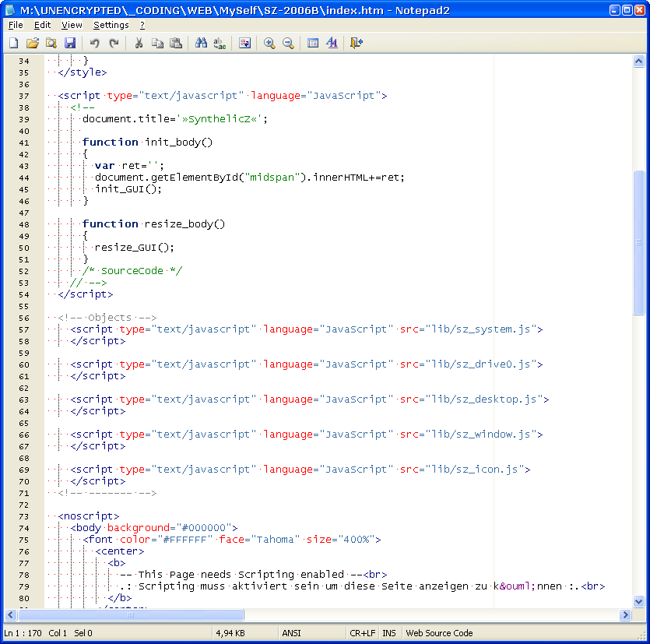The image size is (650, 644).
Task: Click the "Sel 0" status bar entry
Action: point(83,633)
